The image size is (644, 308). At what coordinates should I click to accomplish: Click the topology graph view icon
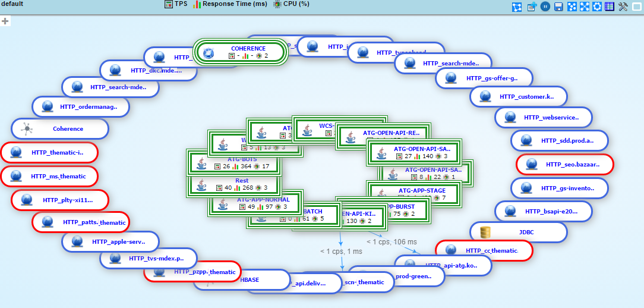[x=517, y=7]
